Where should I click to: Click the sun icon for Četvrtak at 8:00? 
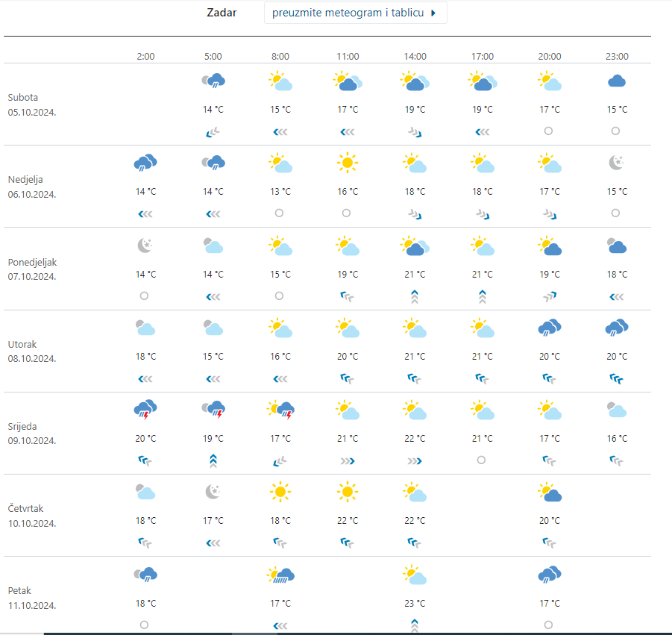click(x=280, y=492)
